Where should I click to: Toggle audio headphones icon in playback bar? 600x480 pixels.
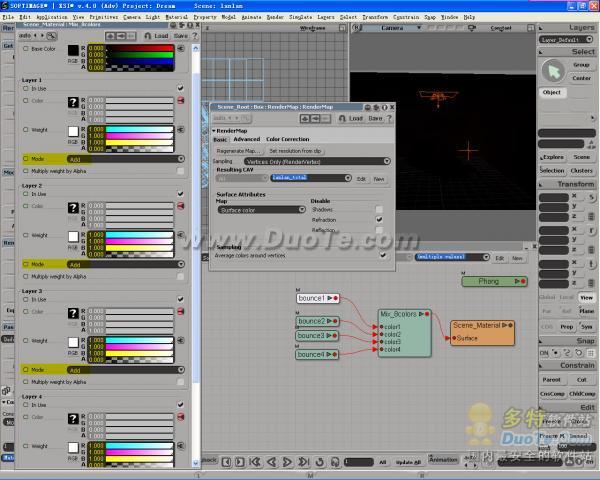point(335,462)
